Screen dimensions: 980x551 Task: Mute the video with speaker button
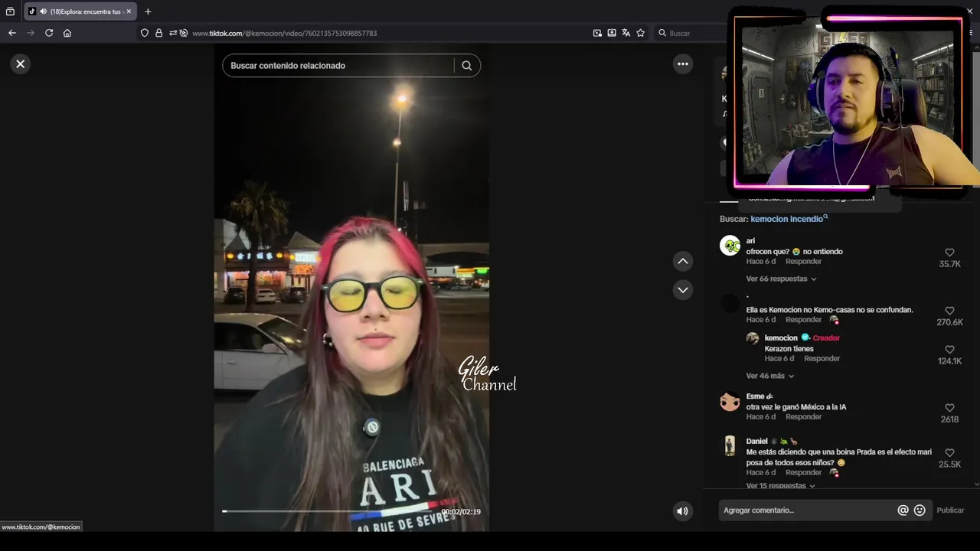[682, 511]
